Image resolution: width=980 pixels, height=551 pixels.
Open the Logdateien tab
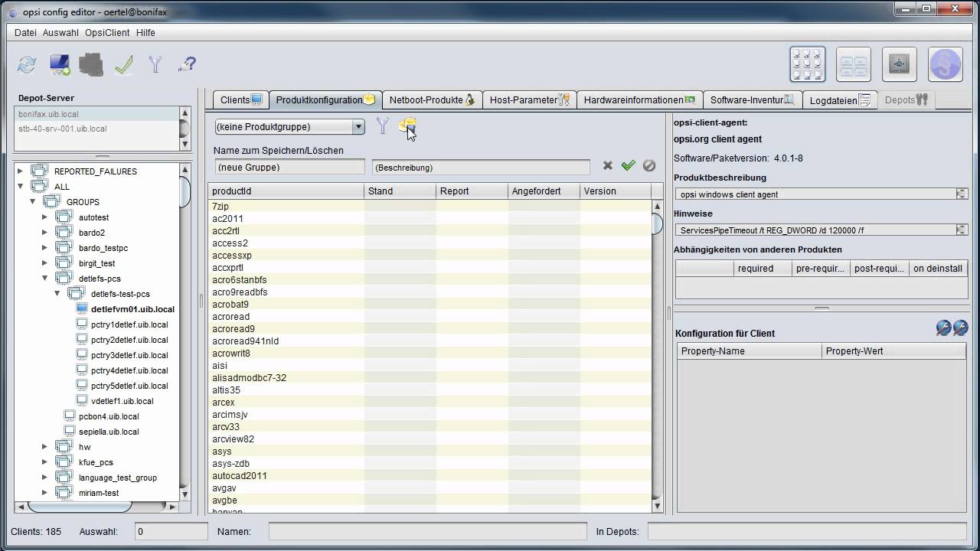(840, 100)
